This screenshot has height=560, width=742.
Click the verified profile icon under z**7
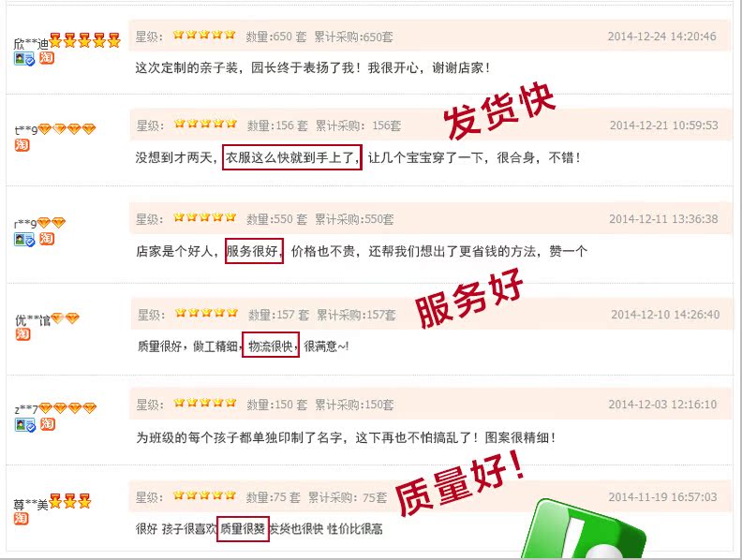24,425
